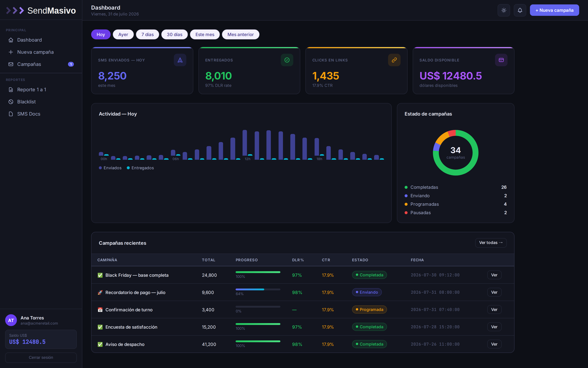Click the Enviados chart legend dot
This screenshot has width=588, height=368.
(100, 168)
